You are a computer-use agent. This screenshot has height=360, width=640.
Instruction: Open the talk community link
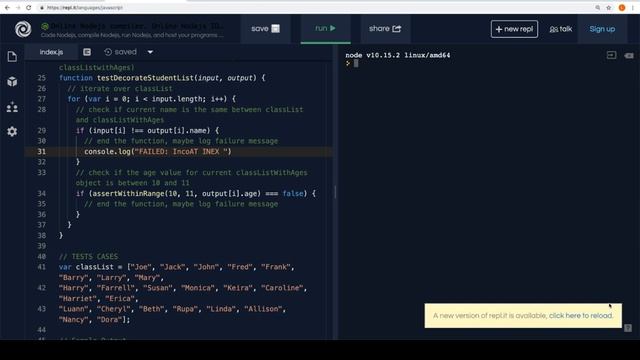pyautogui.click(x=561, y=29)
